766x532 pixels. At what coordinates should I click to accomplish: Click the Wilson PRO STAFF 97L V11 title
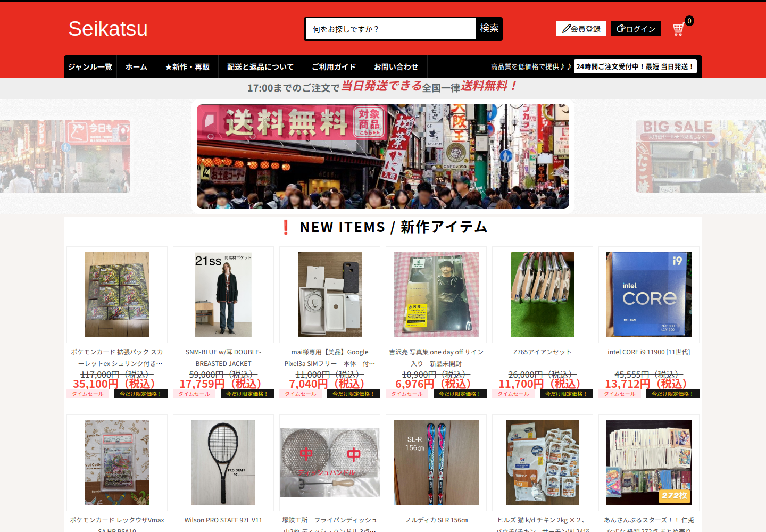pyautogui.click(x=223, y=520)
